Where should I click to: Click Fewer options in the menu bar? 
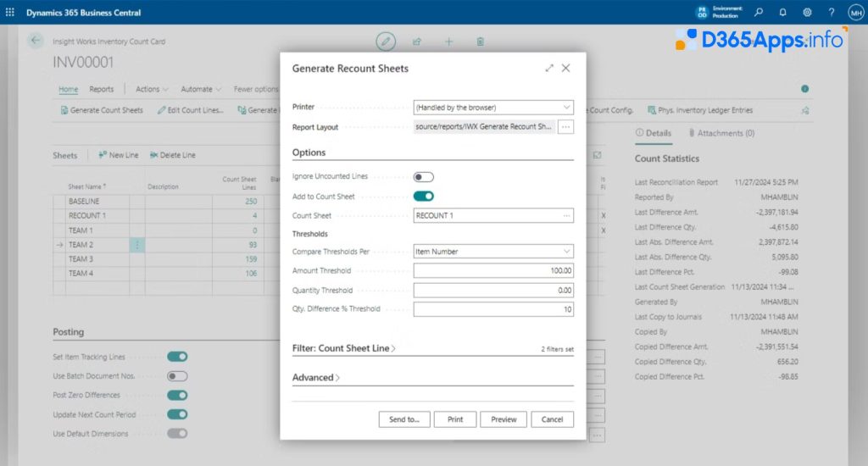coord(256,89)
